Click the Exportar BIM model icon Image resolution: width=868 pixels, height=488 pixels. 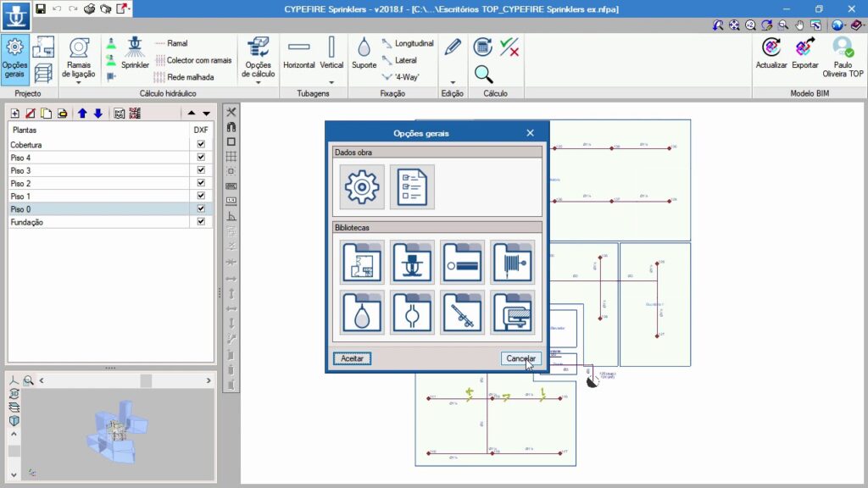coord(805,53)
